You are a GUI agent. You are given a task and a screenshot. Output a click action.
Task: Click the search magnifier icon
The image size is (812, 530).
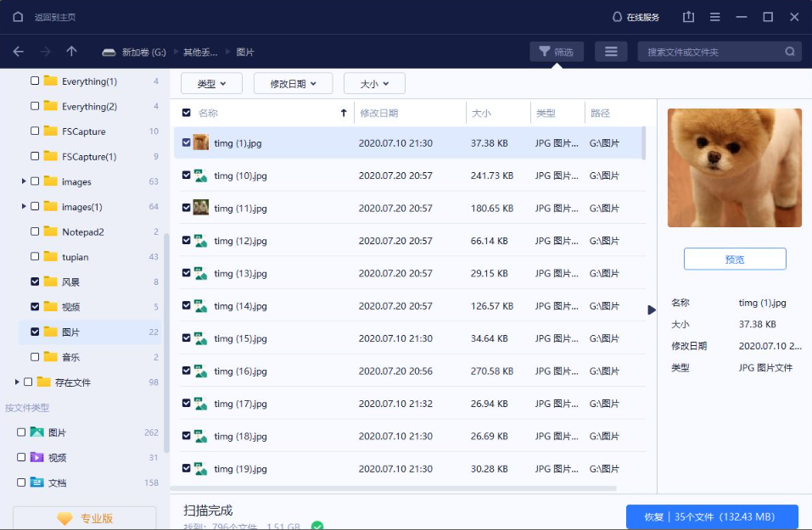[x=790, y=52]
